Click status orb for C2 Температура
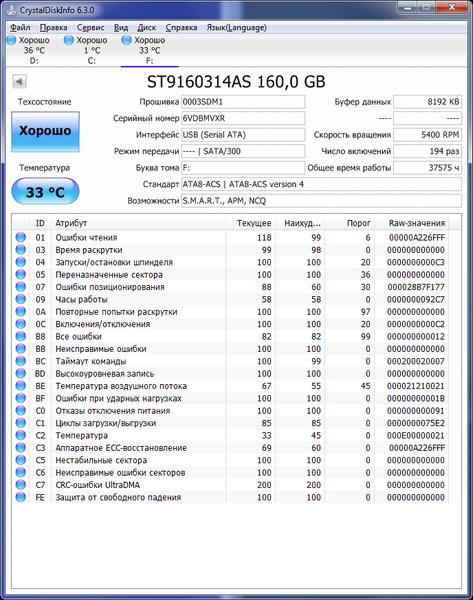Image resolution: width=473 pixels, height=600 pixels. point(21,435)
